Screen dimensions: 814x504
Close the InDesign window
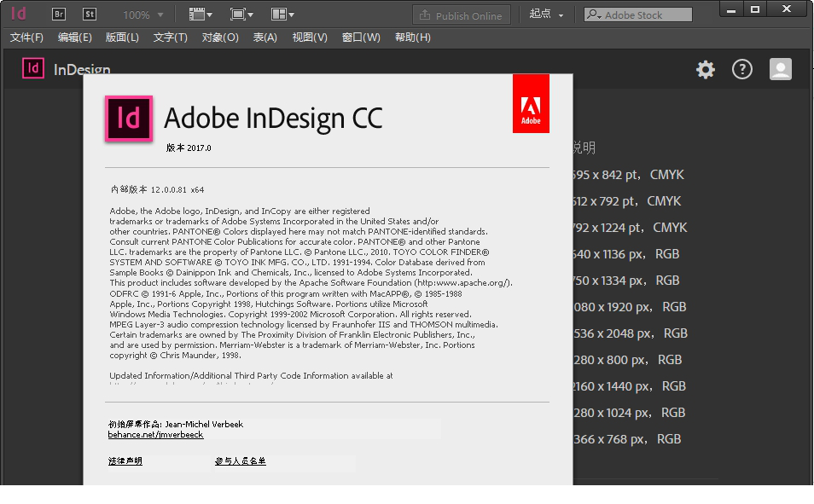787,9
